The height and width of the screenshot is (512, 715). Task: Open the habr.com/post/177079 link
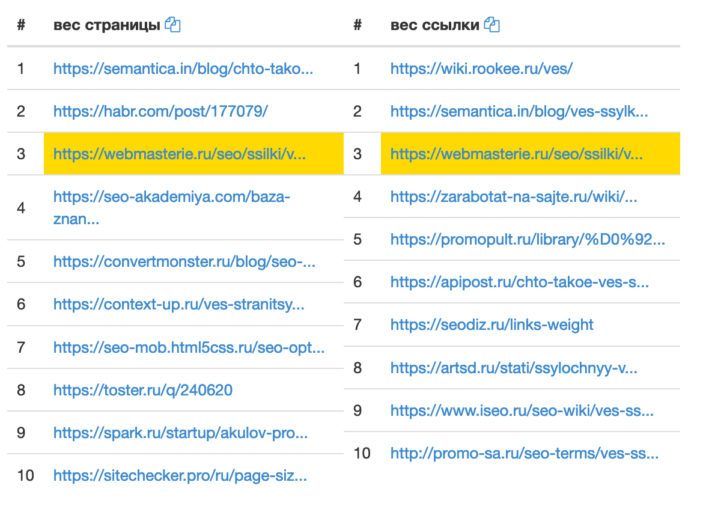coord(160,111)
